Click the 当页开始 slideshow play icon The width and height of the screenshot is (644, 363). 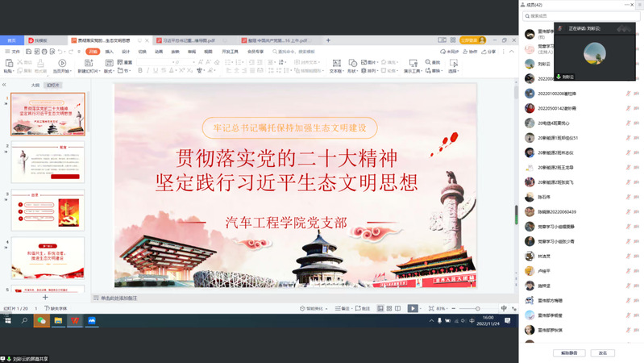click(x=62, y=63)
